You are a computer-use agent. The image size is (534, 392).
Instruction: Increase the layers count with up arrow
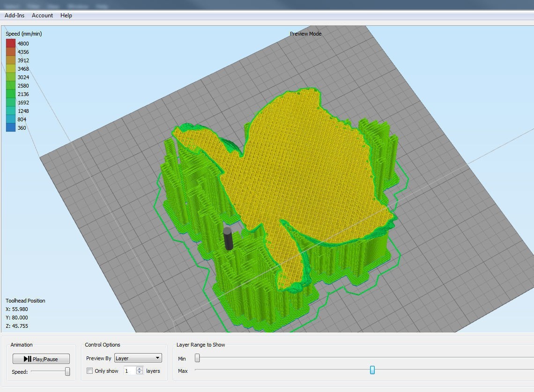point(140,369)
